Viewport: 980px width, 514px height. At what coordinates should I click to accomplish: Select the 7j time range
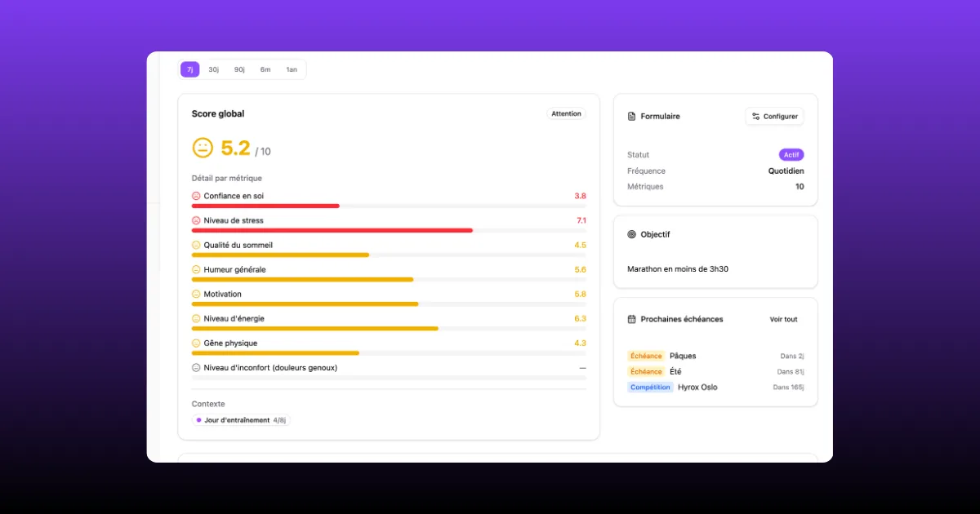(x=189, y=69)
